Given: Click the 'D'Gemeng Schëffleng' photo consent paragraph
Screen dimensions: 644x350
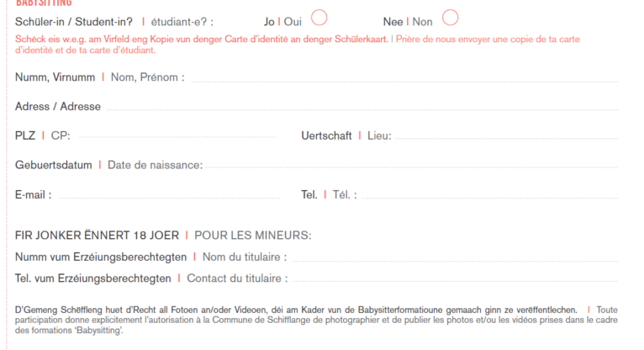Looking at the screenshot, I should click(316, 320).
